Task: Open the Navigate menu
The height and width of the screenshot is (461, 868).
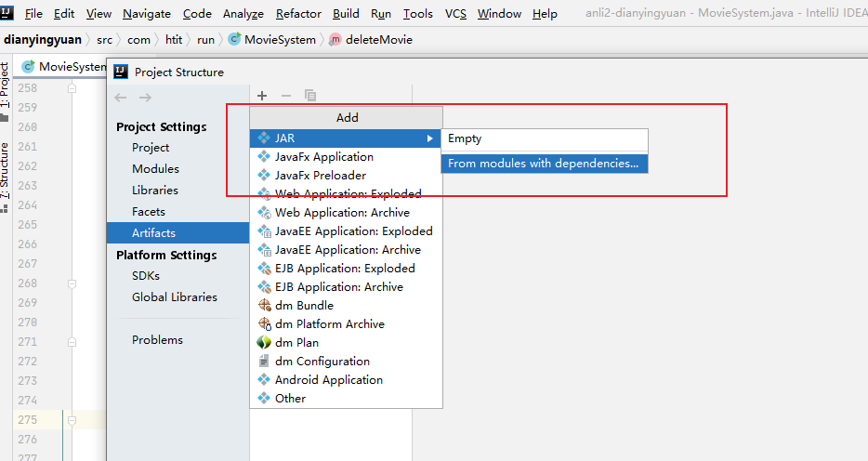Action: point(147,13)
